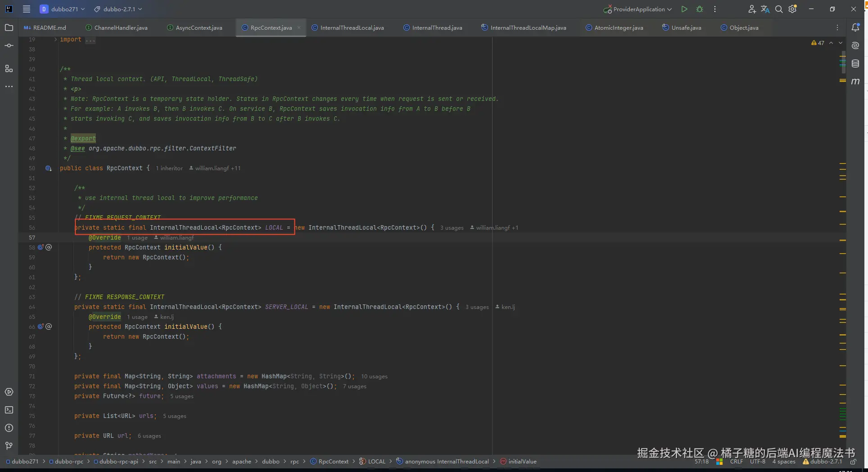Open the dubbo271 project dropdown

tap(62, 9)
